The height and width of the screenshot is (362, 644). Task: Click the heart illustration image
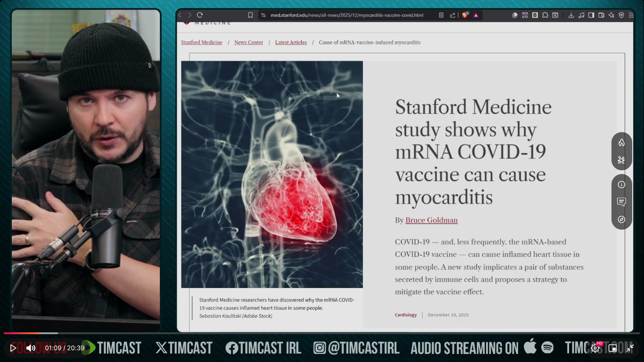pos(272,174)
